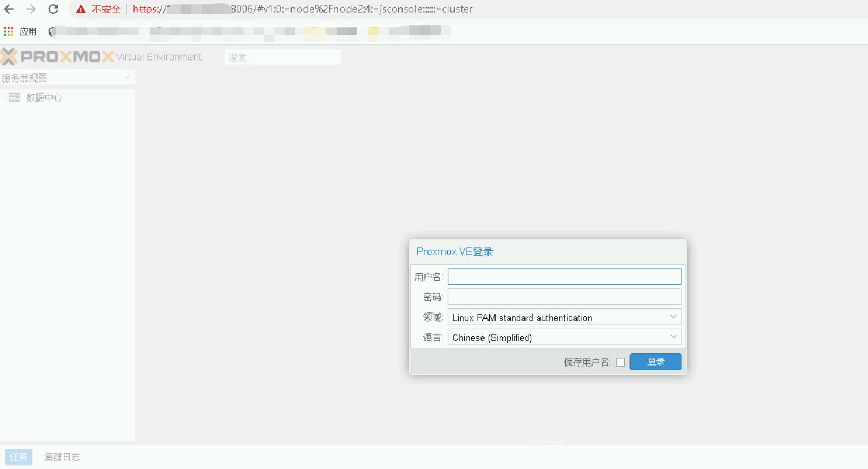Focus the 密码 password field
The width and height of the screenshot is (868, 469).
(564, 297)
